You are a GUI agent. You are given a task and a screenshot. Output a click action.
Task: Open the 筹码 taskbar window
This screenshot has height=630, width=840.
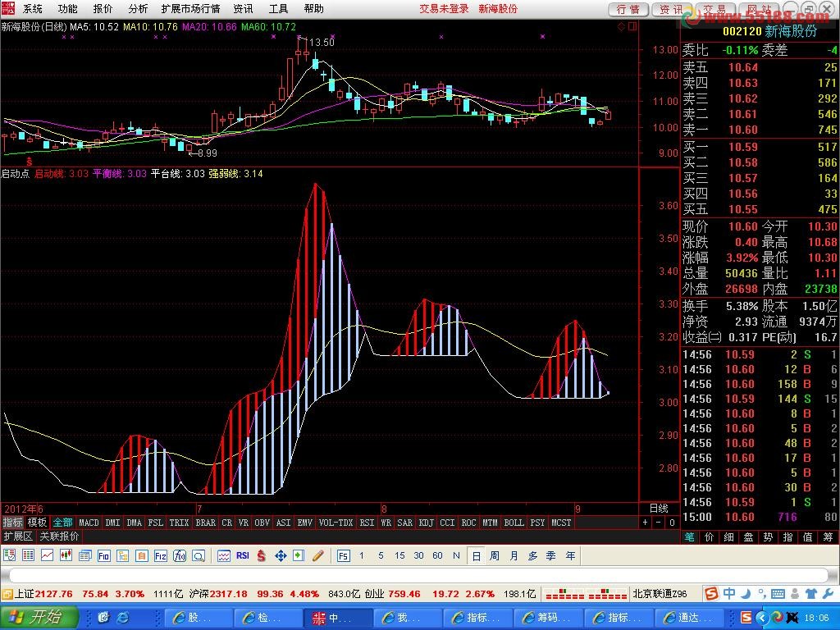[x=547, y=618]
